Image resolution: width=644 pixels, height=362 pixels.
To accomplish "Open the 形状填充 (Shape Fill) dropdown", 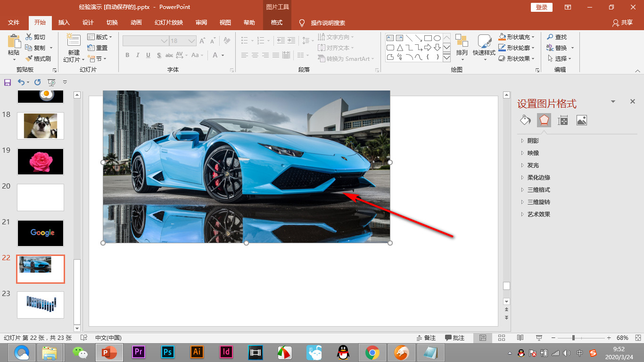I will click(x=533, y=37).
